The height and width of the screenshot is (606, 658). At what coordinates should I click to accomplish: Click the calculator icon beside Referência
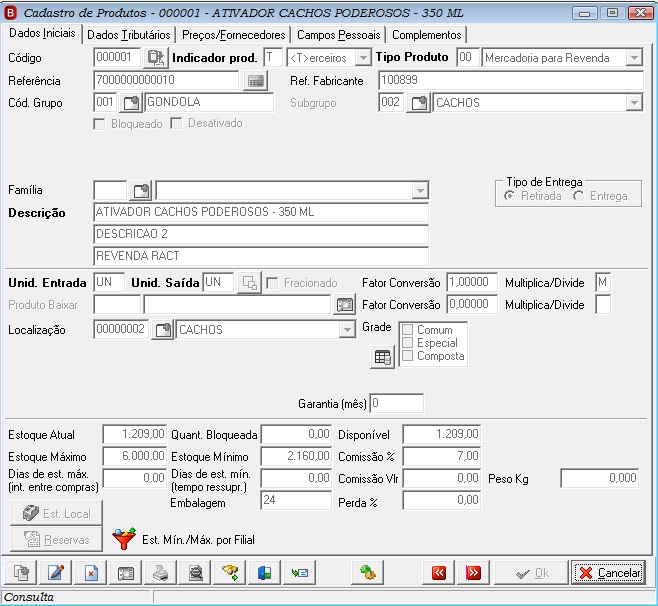click(256, 81)
